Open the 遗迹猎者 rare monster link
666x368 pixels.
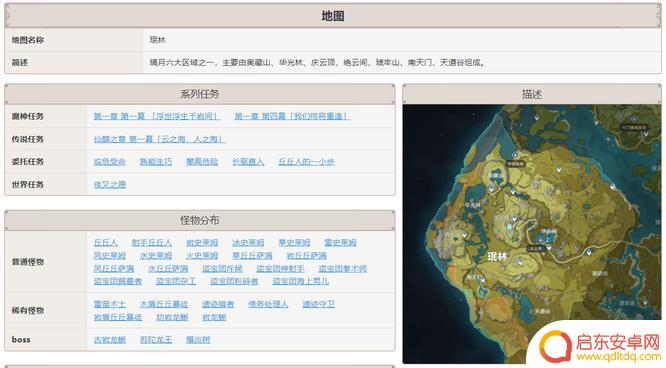[218, 304]
